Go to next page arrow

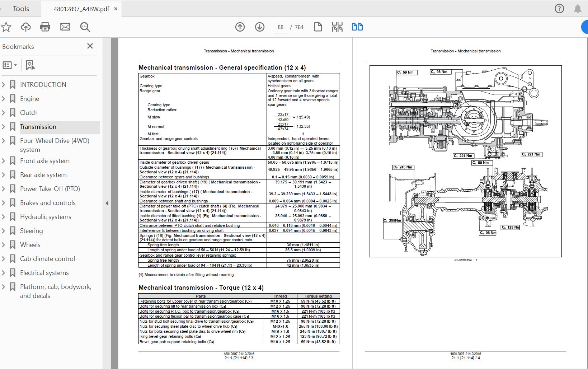point(260,27)
